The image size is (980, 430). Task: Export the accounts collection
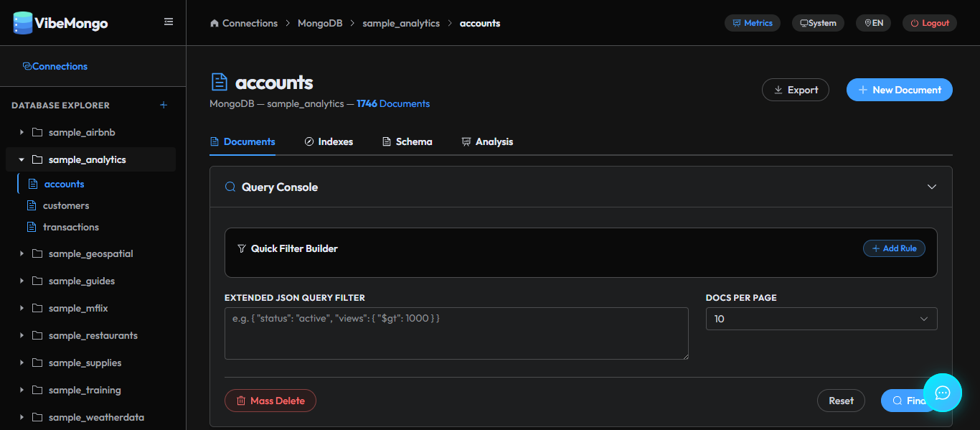coord(796,90)
